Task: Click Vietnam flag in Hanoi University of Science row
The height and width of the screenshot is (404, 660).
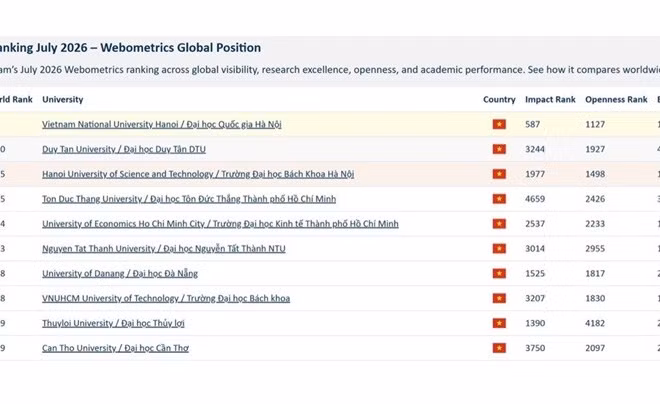Action: click(x=499, y=174)
